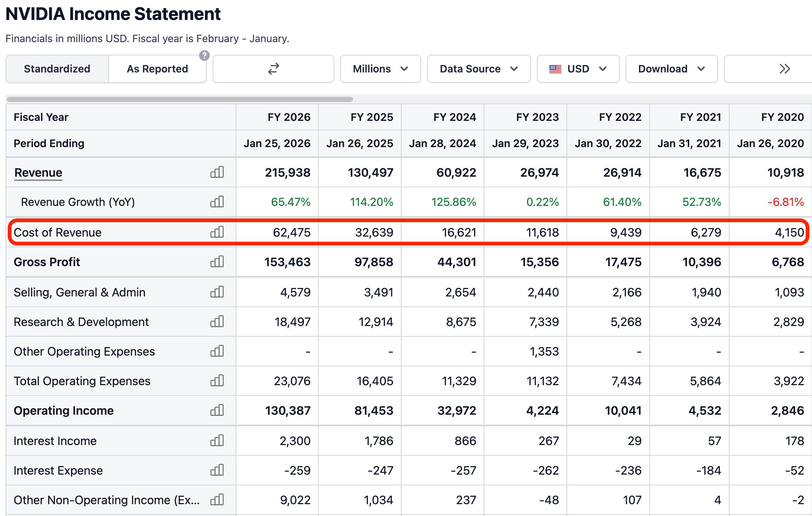Click the Jan 25, 2026 period cell
The height and width of the screenshot is (516, 812).
(x=277, y=143)
